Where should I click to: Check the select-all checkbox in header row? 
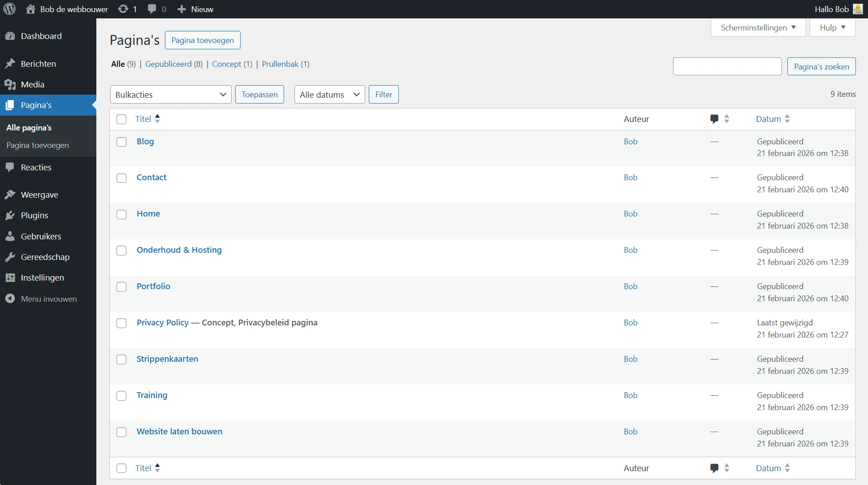coord(121,119)
